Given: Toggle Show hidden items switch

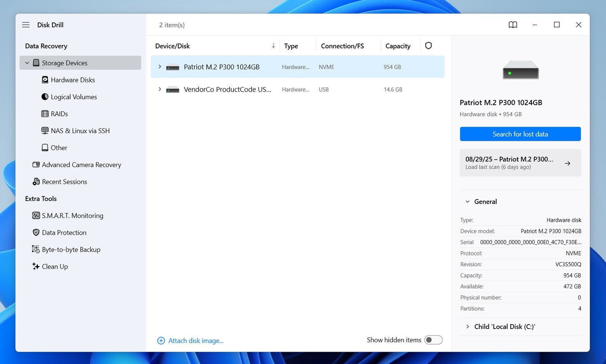Looking at the screenshot, I should click(433, 340).
